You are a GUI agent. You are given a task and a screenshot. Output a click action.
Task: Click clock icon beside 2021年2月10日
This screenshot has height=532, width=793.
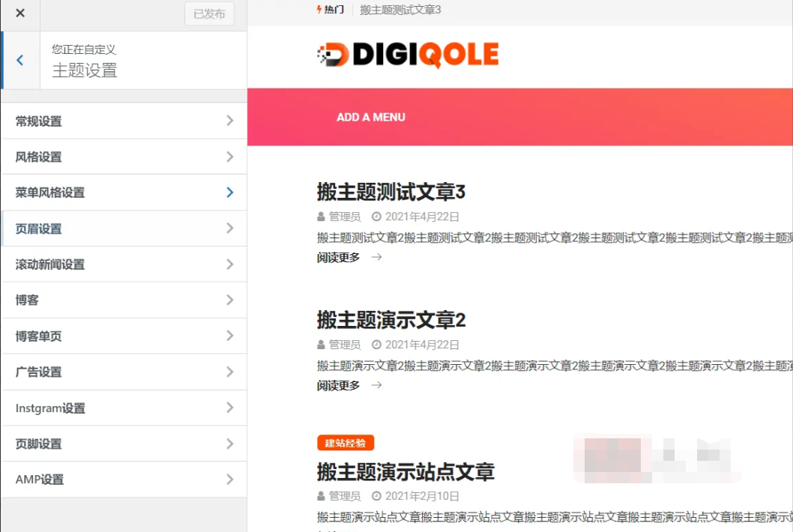[x=376, y=496]
